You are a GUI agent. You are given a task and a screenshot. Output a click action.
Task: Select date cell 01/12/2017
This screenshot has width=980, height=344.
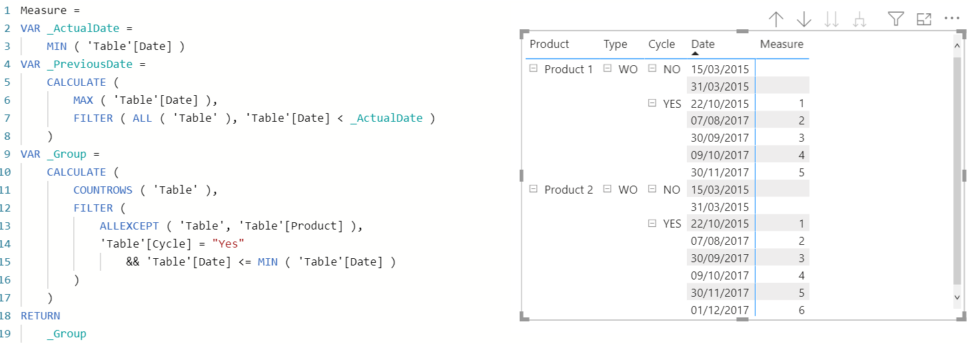(720, 310)
